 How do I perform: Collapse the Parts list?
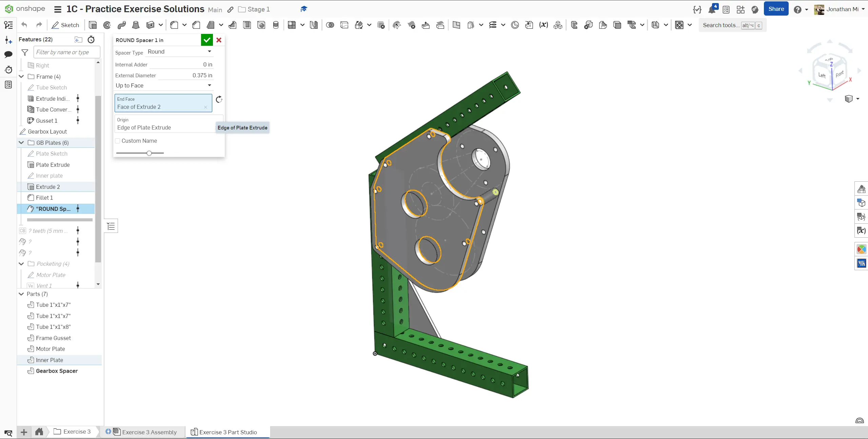[x=21, y=294]
